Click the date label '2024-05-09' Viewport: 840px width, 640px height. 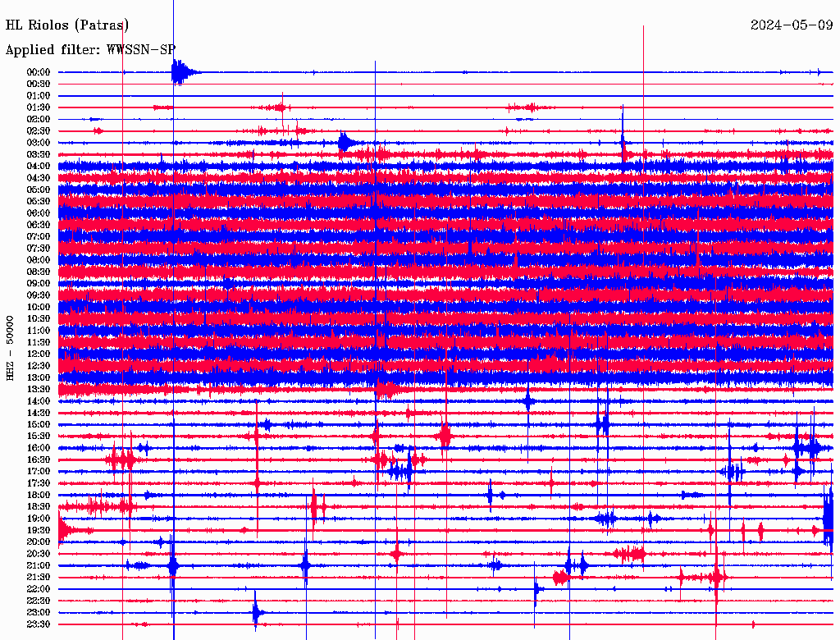(792, 25)
